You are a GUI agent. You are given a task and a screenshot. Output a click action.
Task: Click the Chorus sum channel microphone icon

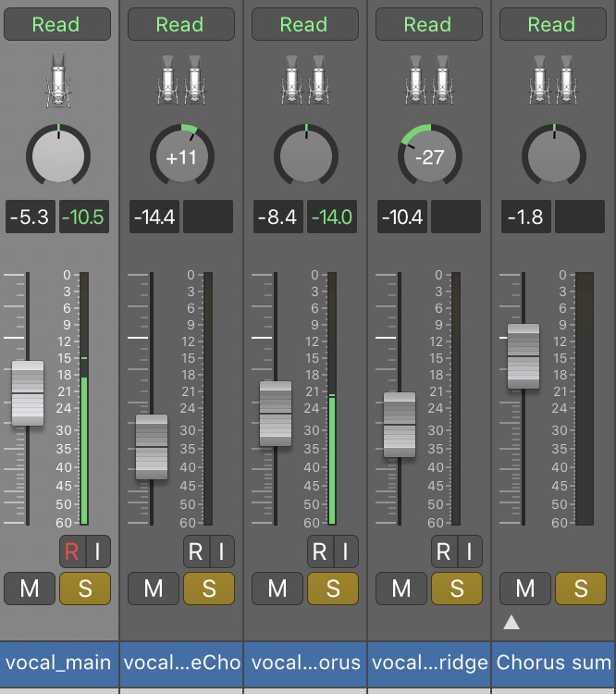click(x=553, y=79)
